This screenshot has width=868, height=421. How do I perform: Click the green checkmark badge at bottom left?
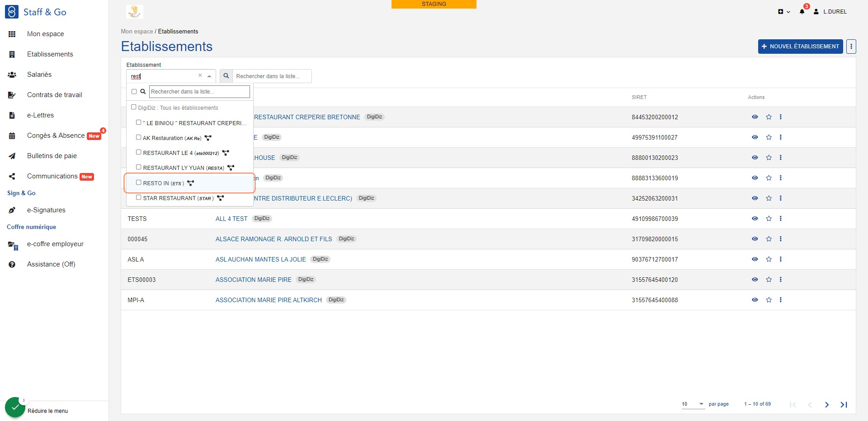coord(15,407)
